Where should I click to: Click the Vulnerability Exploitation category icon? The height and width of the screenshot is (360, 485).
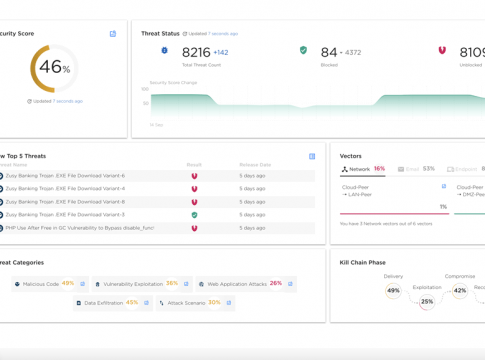97,284
